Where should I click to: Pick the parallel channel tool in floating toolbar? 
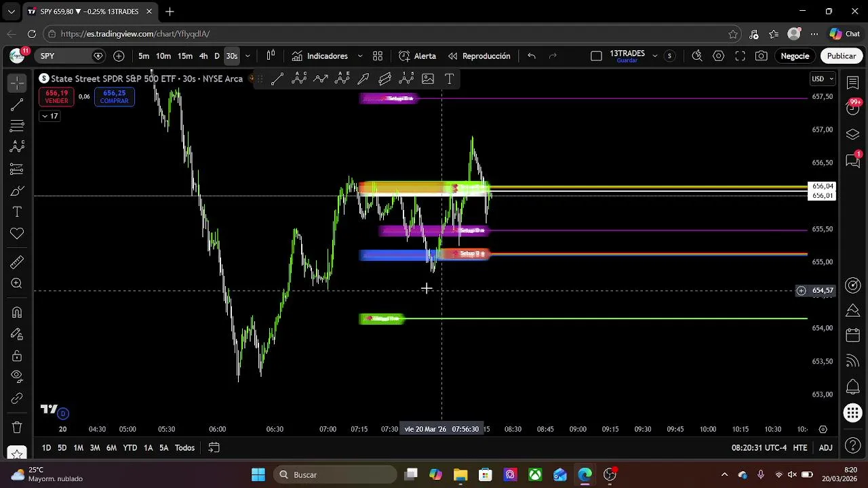click(x=385, y=79)
